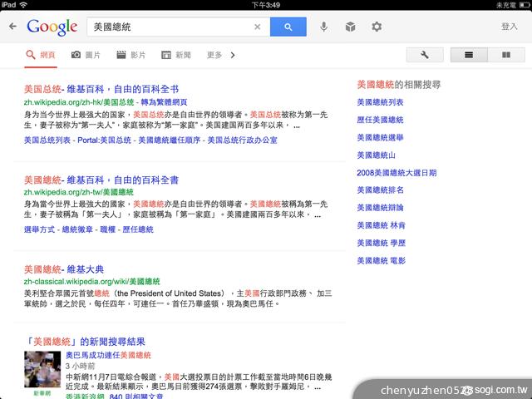The image size is (532, 399).
Task: Open sitelink 美国总统行政办公室
Action: [x=242, y=140]
